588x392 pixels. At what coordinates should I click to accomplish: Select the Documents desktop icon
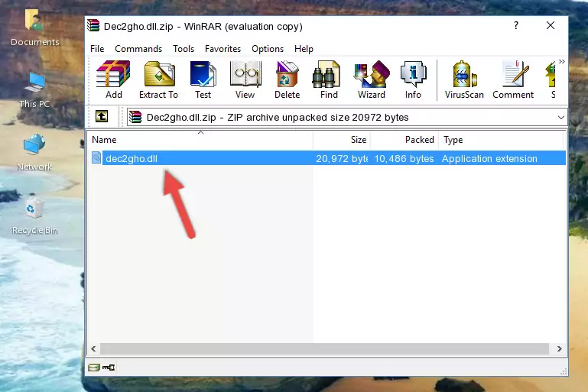[x=34, y=28]
